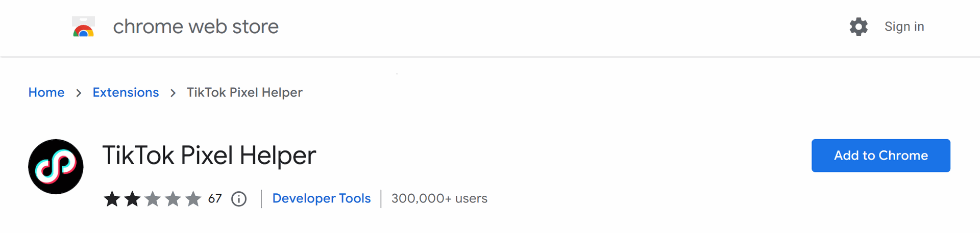Click the 67 ratings count
Screen dimensions: 980x233
tap(215, 198)
